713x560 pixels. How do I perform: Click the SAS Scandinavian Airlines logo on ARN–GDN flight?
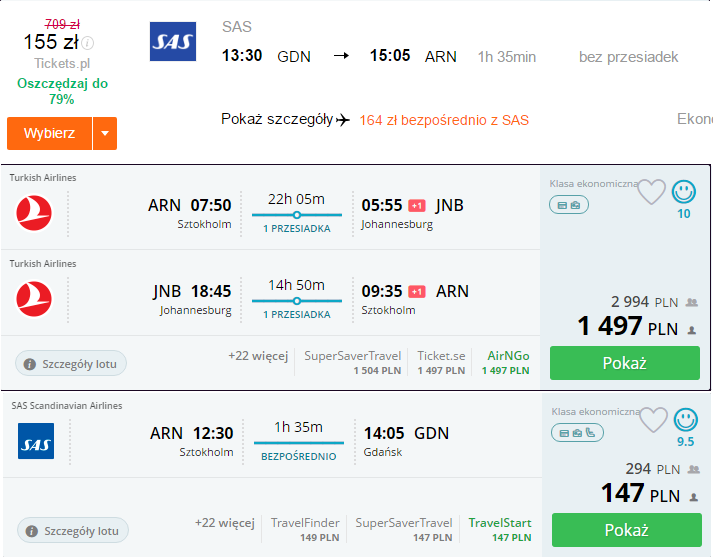tap(36, 441)
